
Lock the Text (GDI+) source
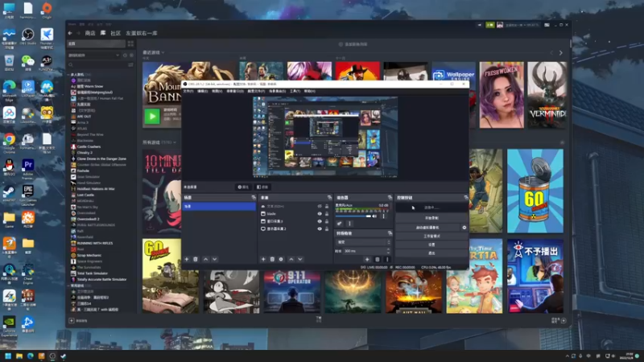(327, 207)
